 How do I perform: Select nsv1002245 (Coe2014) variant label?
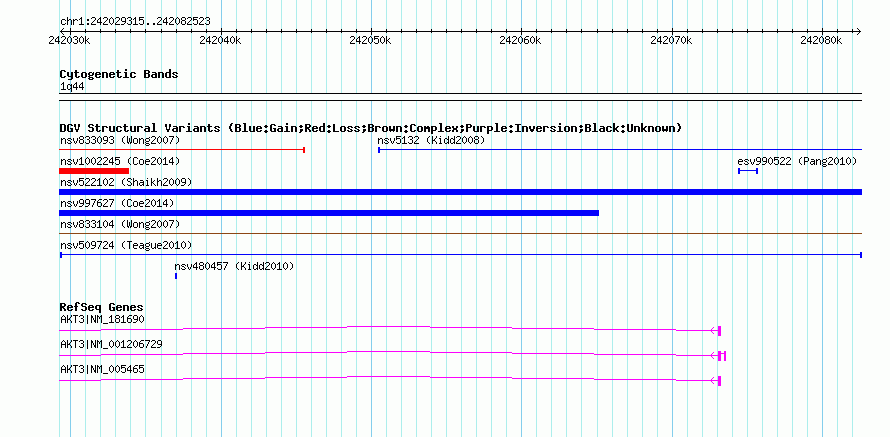(x=120, y=162)
